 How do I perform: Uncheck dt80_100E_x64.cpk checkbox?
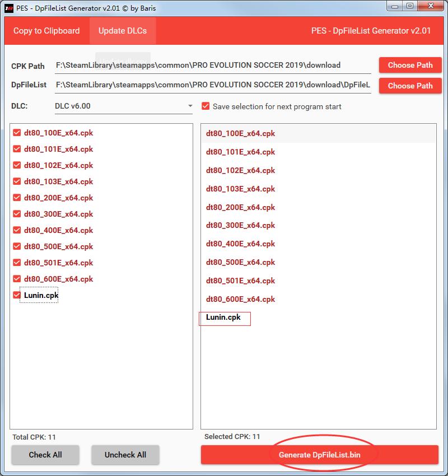coord(17,133)
